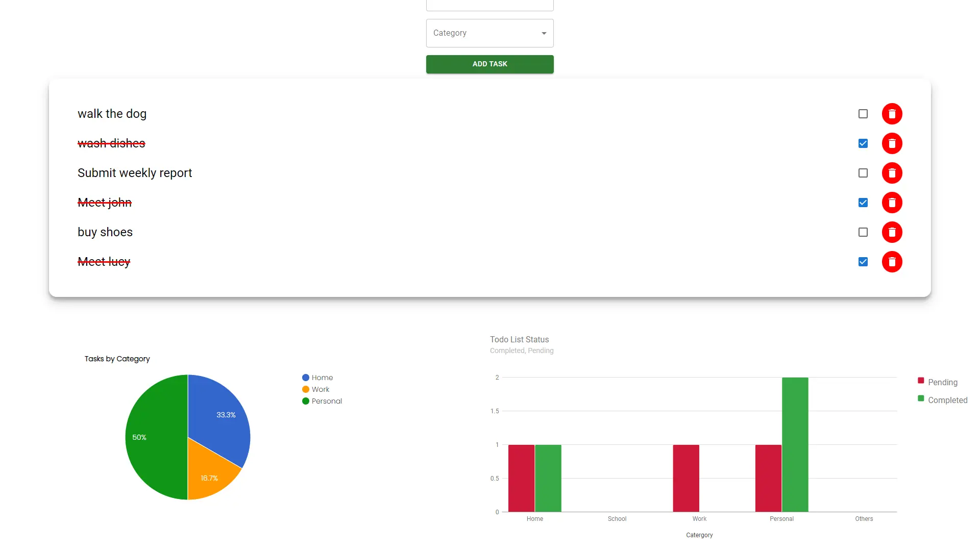The image size is (980, 551).
Task: Delete the 'walk the dog' task
Action: [x=892, y=114]
